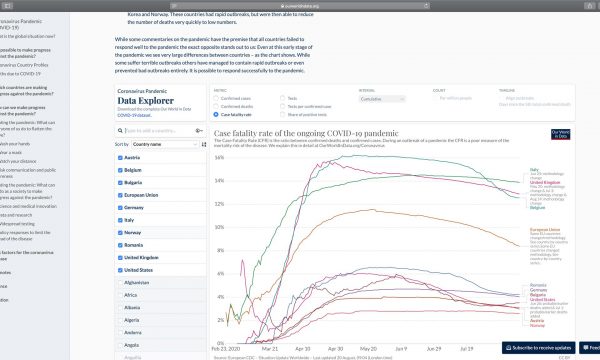Go to Watch your distance section

click(17, 161)
